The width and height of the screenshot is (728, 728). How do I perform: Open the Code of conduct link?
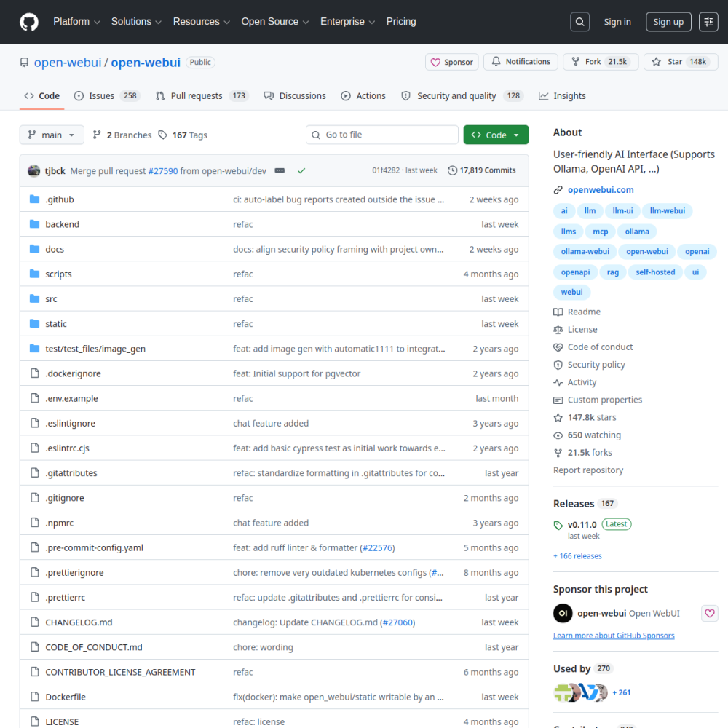click(x=593, y=347)
